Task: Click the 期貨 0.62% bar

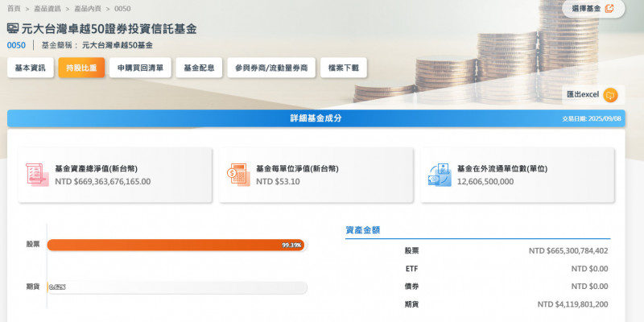Action: tap(177, 287)
